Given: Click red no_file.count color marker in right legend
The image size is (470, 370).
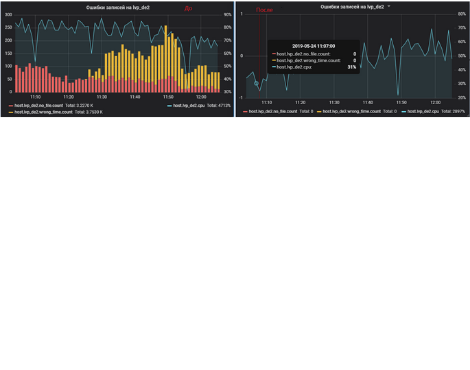Looking at the screenshot, I should [245, 112].
